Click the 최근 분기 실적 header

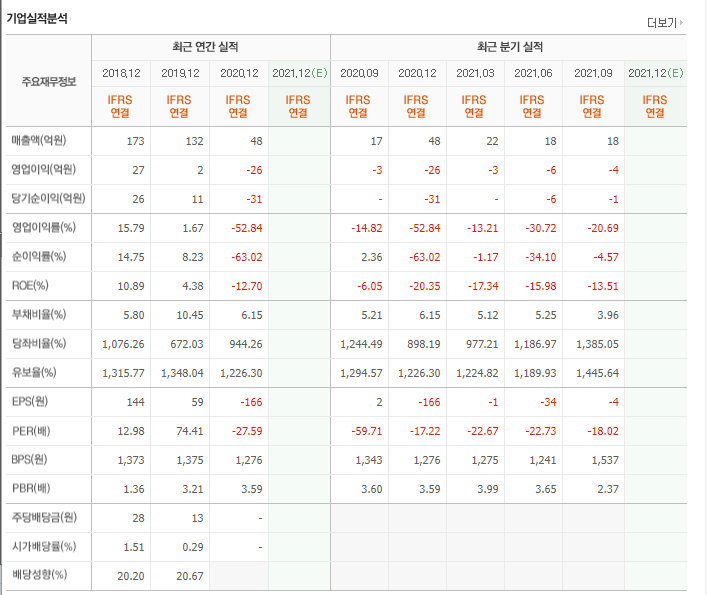(510, 47)
